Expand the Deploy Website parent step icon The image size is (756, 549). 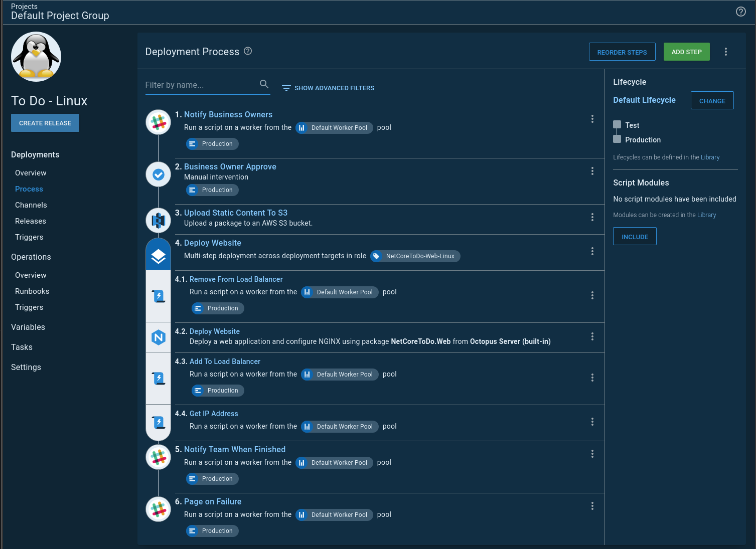[x=158, y=256]
